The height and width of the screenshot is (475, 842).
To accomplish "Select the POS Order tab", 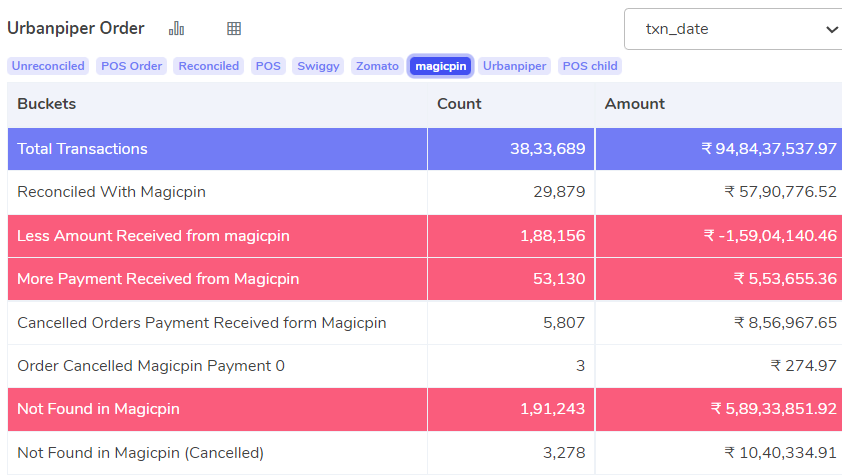I will point(132,66).
